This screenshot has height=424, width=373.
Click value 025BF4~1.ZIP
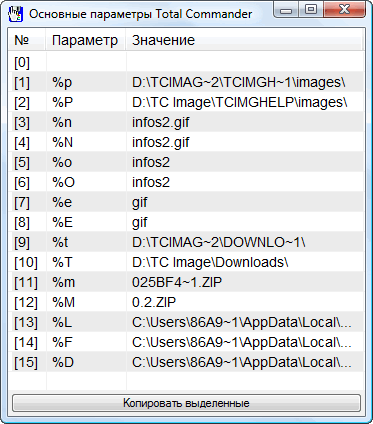tap(177, 282)
